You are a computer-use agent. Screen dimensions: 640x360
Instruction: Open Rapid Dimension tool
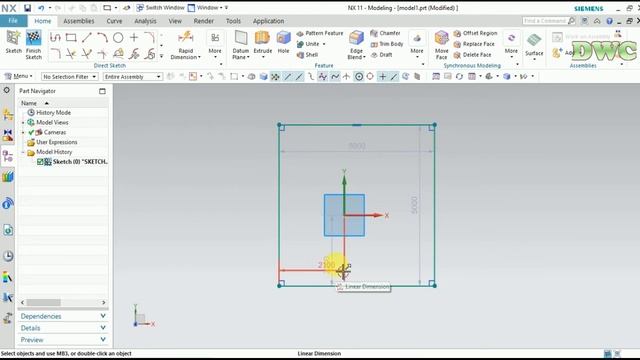(186, 44)
